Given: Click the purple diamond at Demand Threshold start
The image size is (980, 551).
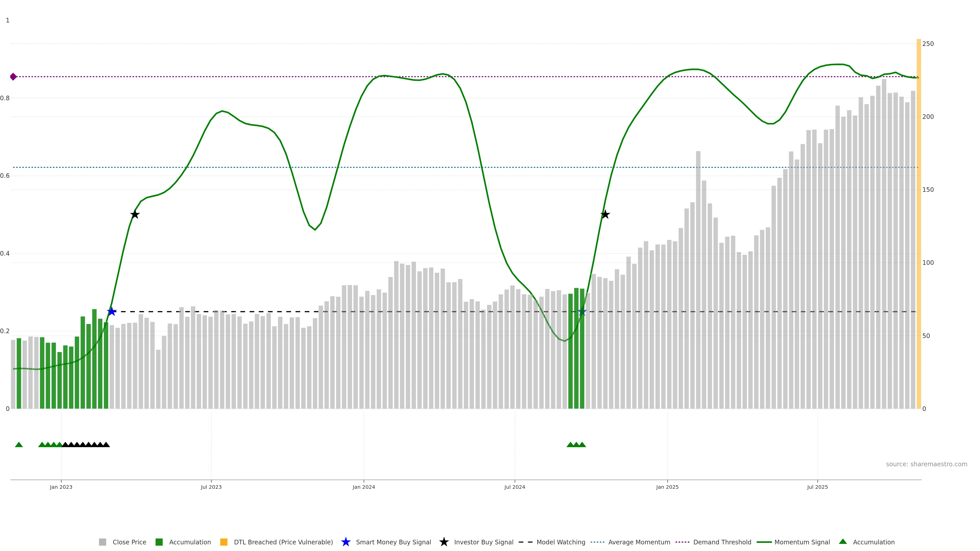Looking at the screenshot, I should click(x=13, y=77).
